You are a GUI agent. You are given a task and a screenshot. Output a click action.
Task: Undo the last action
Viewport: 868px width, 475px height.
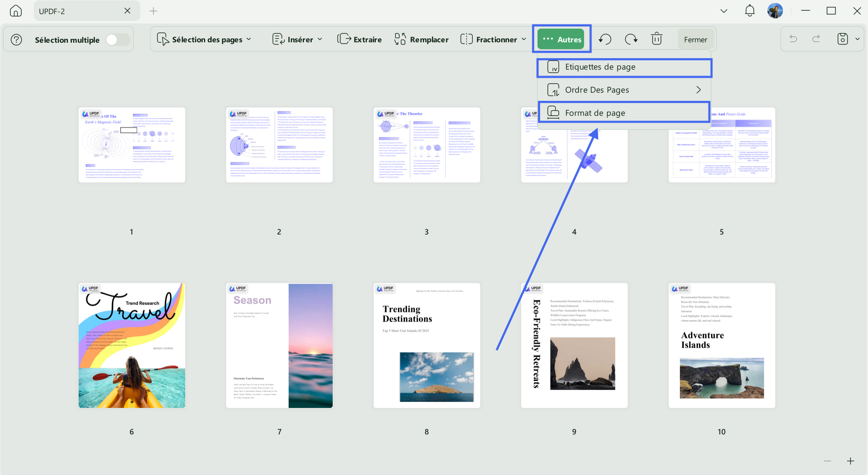click(793, 39)
